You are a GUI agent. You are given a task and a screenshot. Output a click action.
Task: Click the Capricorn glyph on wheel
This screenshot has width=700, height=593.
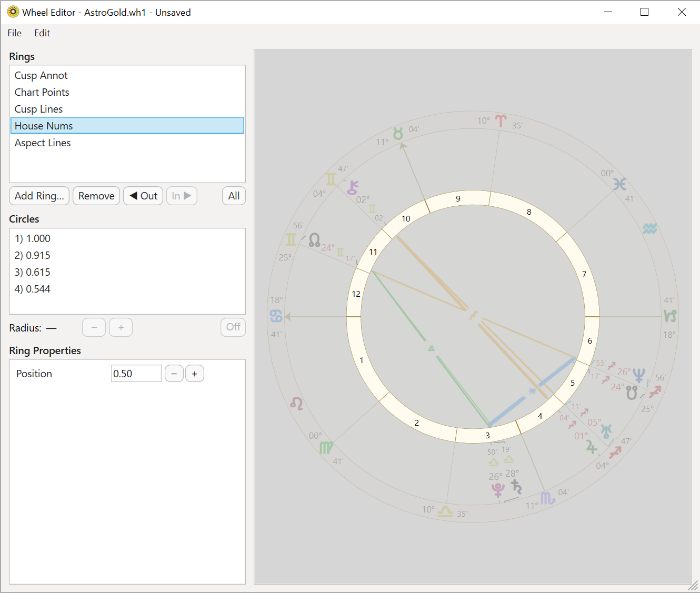[670, 316]
